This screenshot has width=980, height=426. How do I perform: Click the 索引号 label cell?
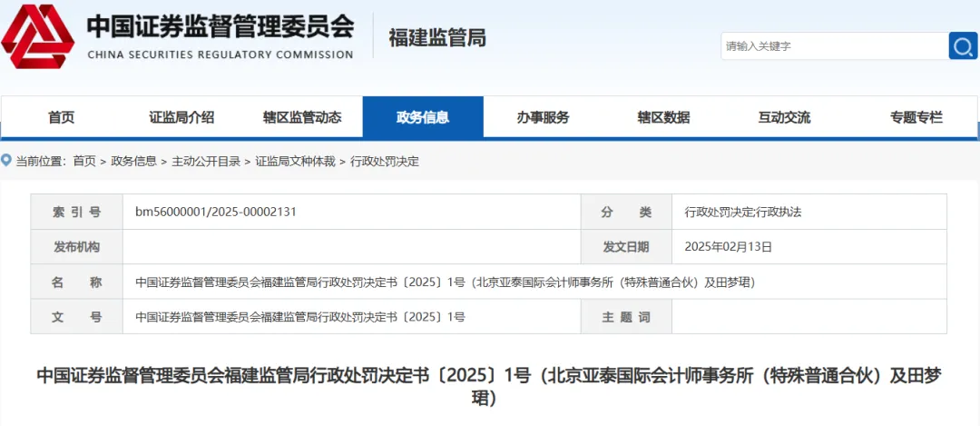click(77, 212)
